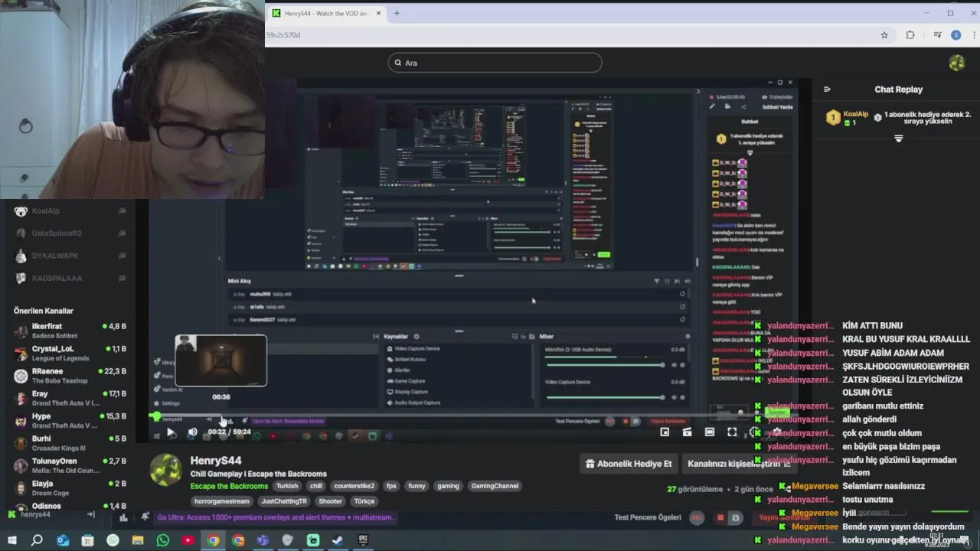The height and width of the screenshot is (551, 980).
Task: Select the fps tag
Action: [391, 486]
